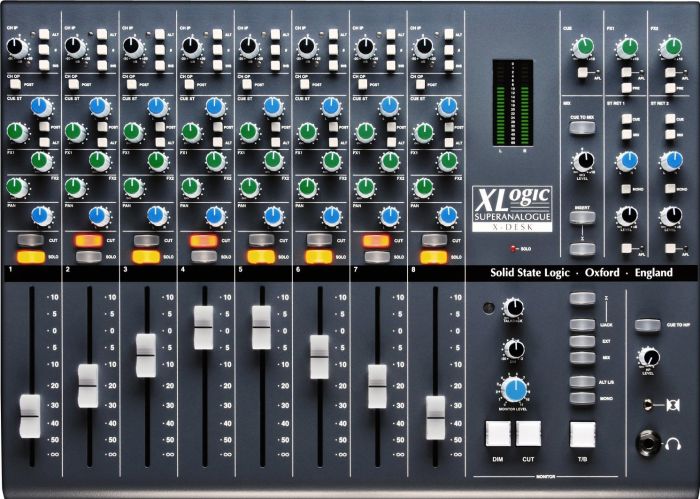Click channel 5 CH IP black trim knob

pos(249,47)
